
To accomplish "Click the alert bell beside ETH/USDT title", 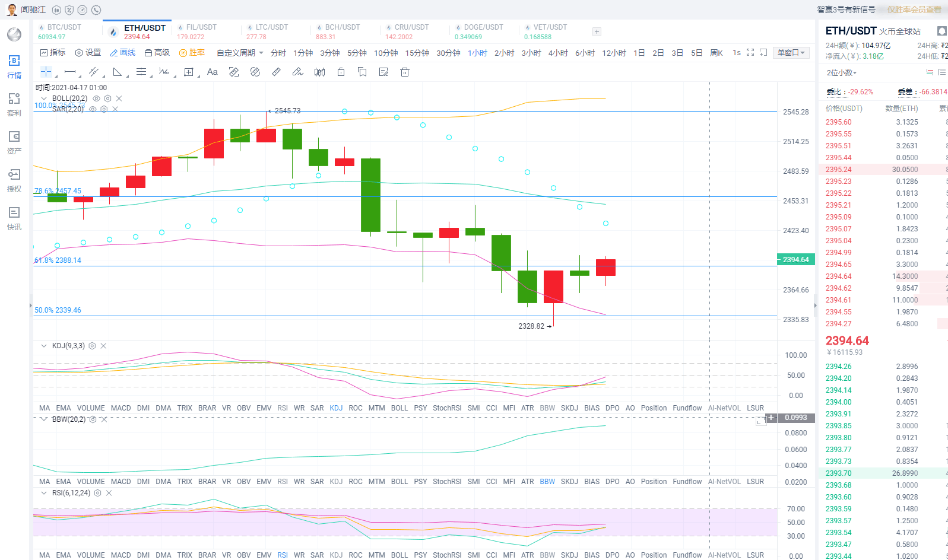I will (x=941, y=31).
